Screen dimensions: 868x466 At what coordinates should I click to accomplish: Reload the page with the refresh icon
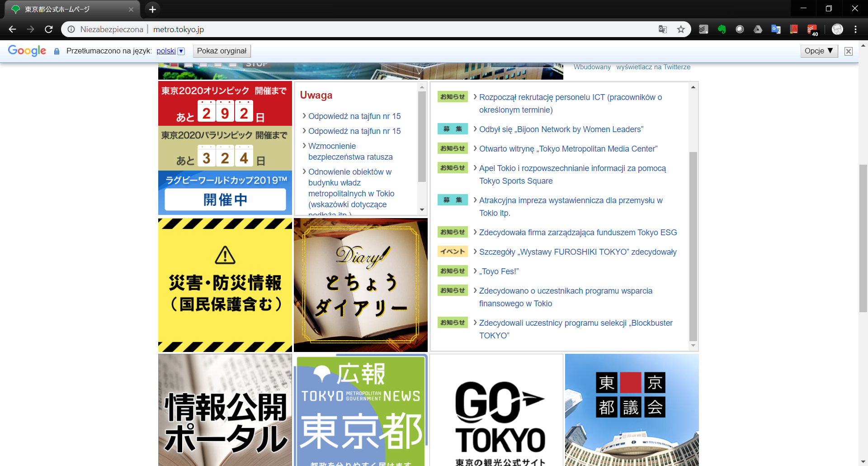[x=49, y=29]
